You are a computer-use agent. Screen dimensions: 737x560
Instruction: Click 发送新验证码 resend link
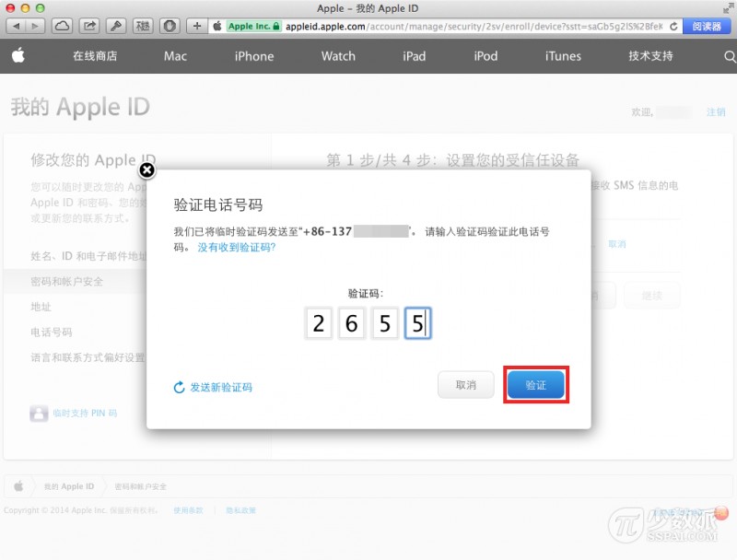coord(213,387)
